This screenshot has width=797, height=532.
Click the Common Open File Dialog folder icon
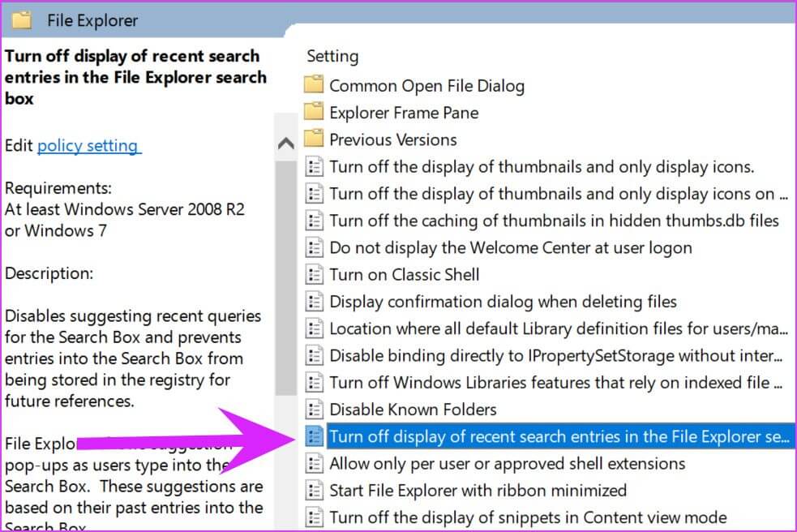pos(314,85)
